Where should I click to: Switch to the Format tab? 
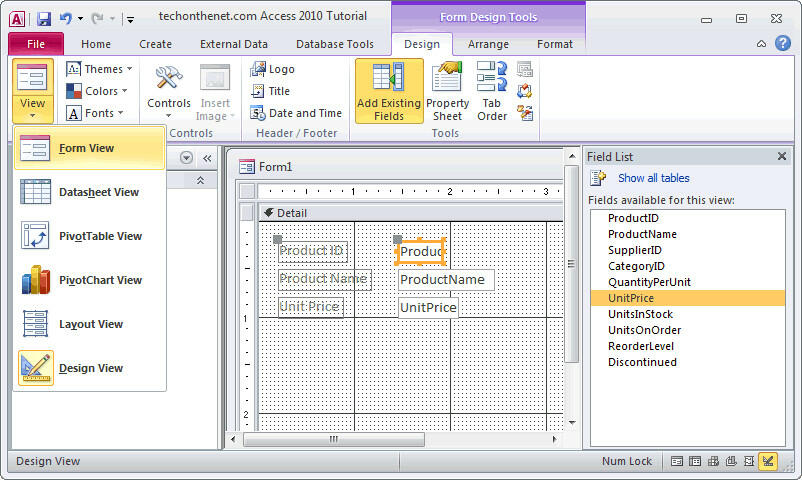pos(555,44)
